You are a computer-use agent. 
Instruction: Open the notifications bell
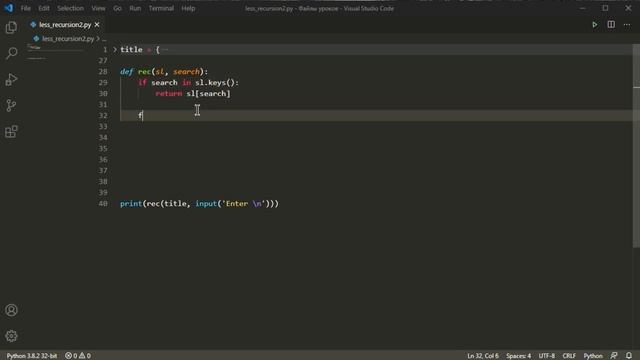[629, 356]
